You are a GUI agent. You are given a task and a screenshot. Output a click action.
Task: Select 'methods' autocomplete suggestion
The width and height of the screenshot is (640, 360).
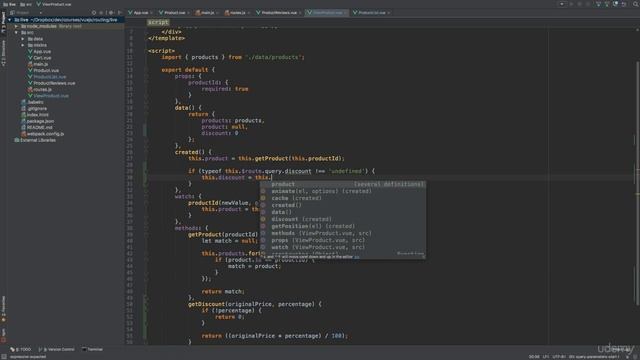coord(342,233)
